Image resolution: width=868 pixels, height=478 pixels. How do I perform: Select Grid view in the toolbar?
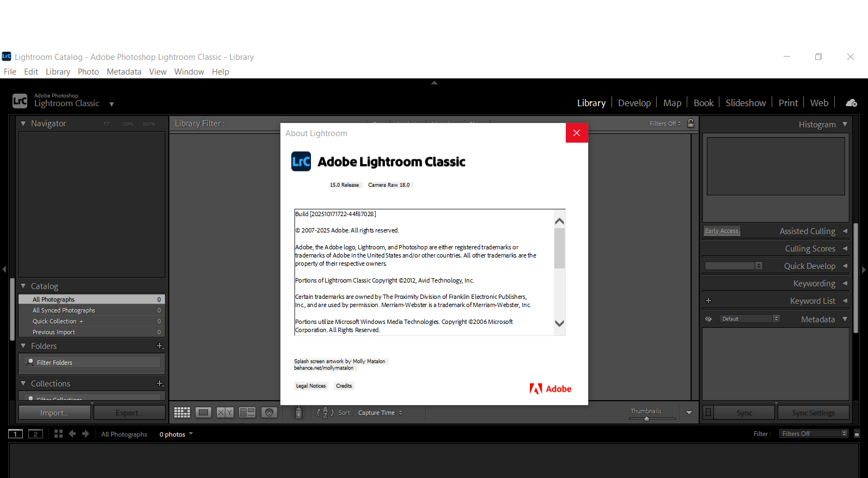click(182, 413)
